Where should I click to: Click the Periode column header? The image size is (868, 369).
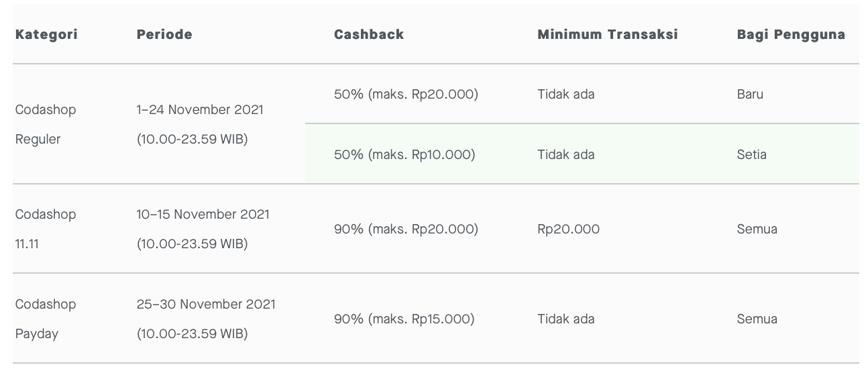(x=164, y=34)
